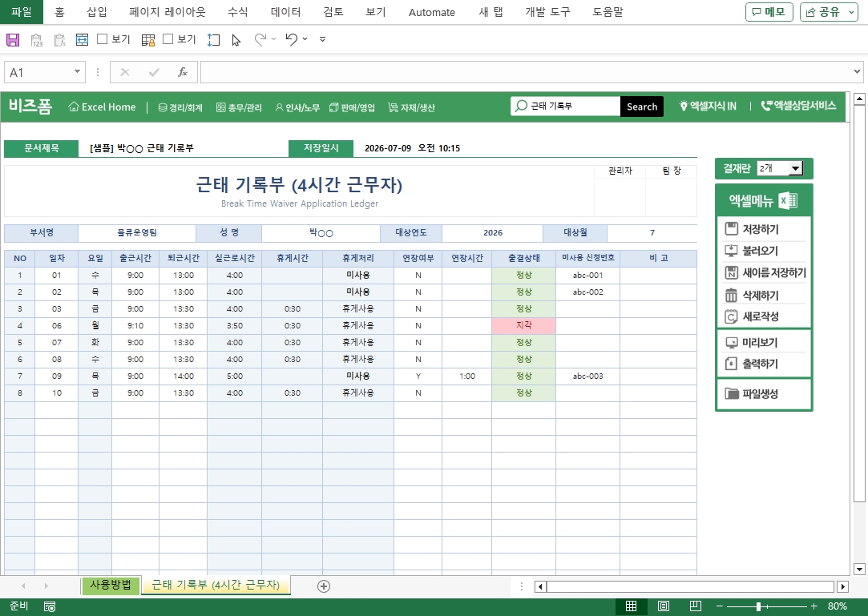The width and height of the screenshot is (868, 616).
Task: Click the Redo arrow icon
Action: click(260, 39)
